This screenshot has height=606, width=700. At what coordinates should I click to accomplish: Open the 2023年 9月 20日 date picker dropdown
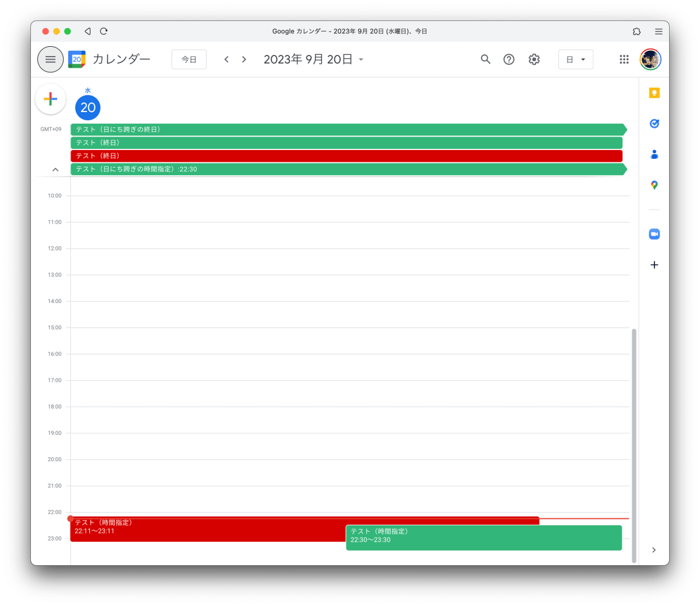[x=314, y=60]
